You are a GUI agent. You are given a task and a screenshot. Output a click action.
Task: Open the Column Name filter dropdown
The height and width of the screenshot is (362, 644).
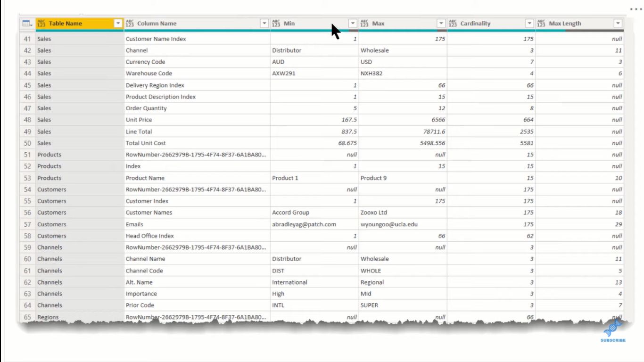264,24
